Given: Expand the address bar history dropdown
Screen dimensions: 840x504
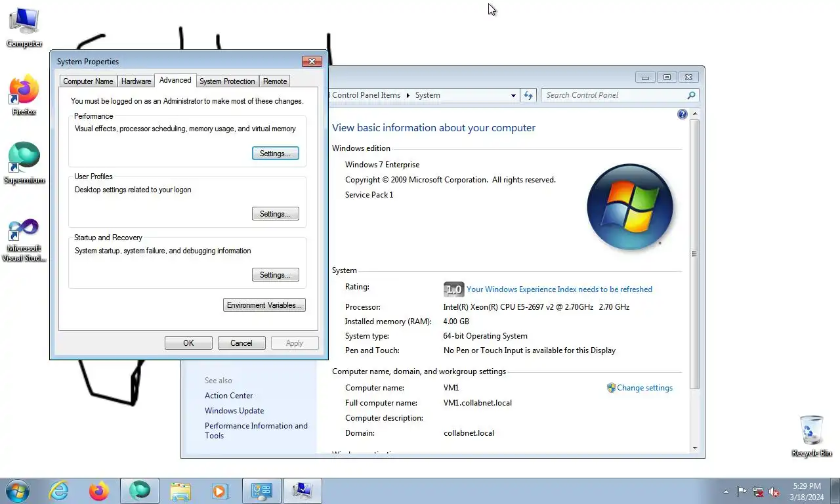Looking at the screenshot, I should (513, 95).
